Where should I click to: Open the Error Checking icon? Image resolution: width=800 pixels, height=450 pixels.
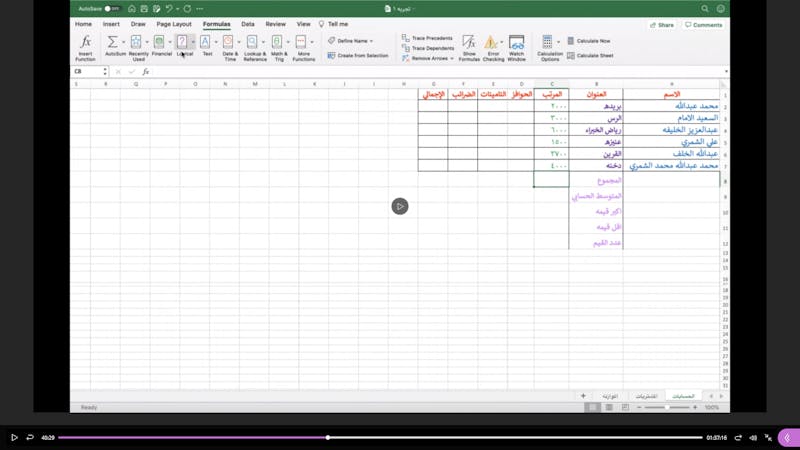coord(492,43)
